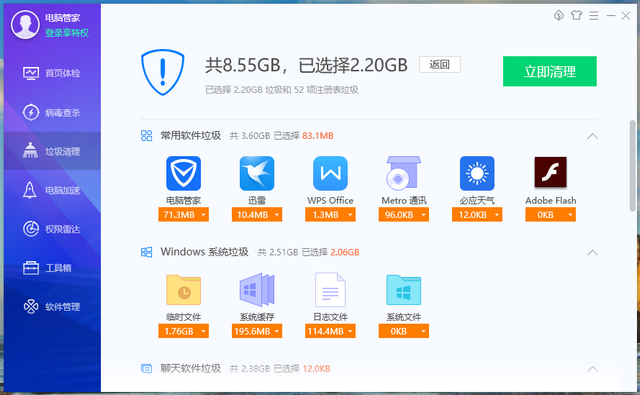The image size is (640, 395).
Task: Open the 0KB dropdown under Adobe Flash
Action: click(x=550, y=215)
